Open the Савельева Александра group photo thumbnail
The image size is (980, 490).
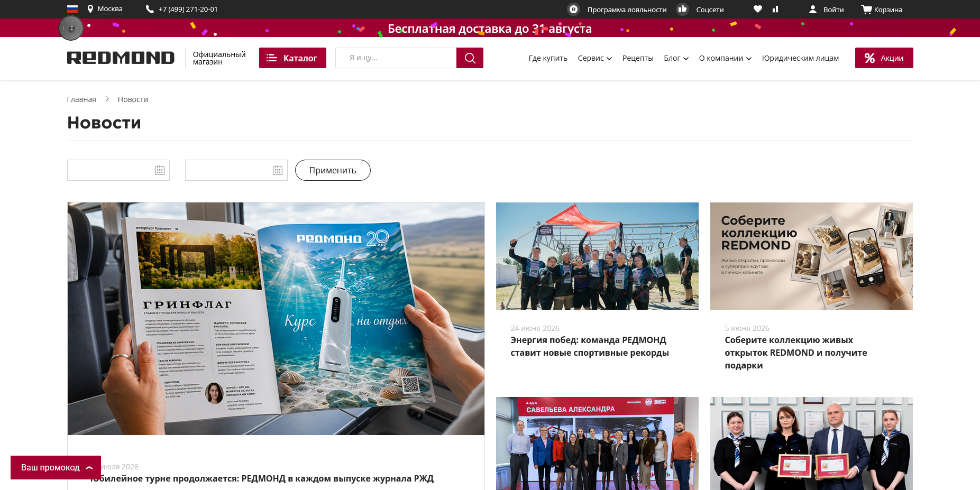click(597, 443)
